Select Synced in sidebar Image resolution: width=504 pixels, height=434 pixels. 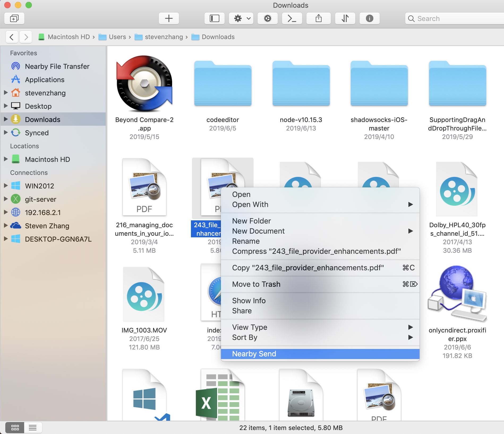pyautogui.click(x=53, y=133)
